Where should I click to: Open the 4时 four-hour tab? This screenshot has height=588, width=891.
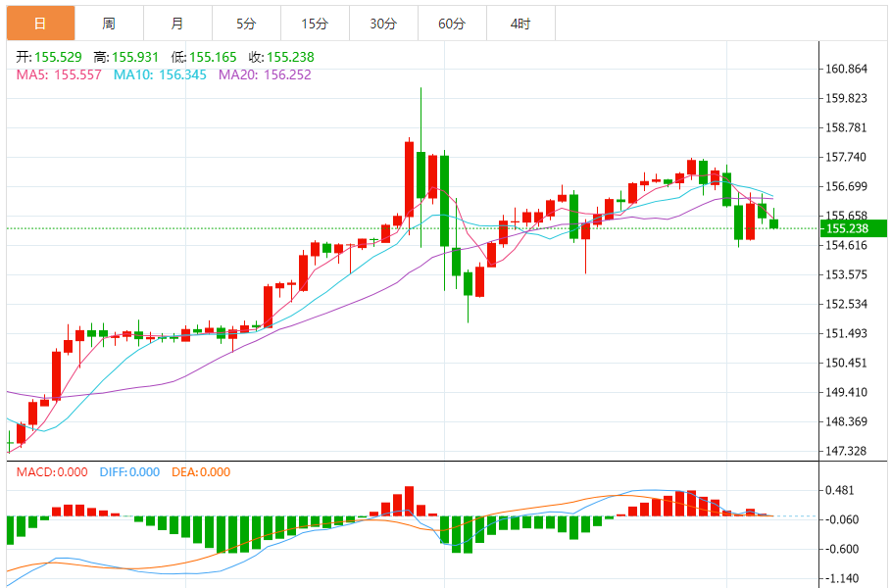[x=521, y=24]
